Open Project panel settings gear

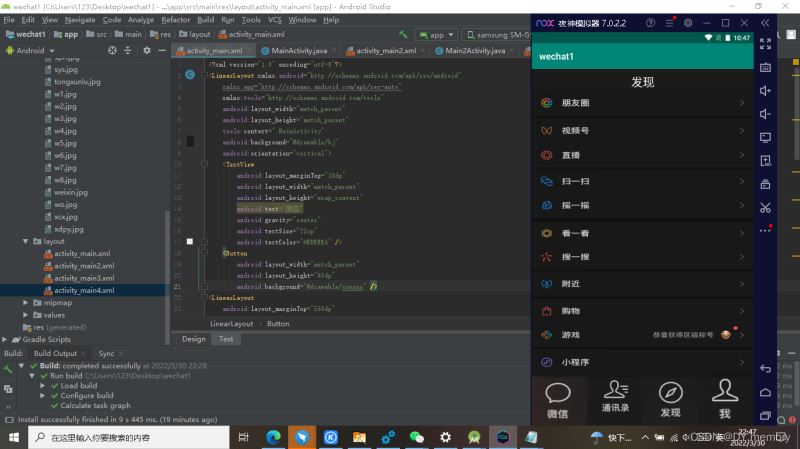[x=146, y=50]
